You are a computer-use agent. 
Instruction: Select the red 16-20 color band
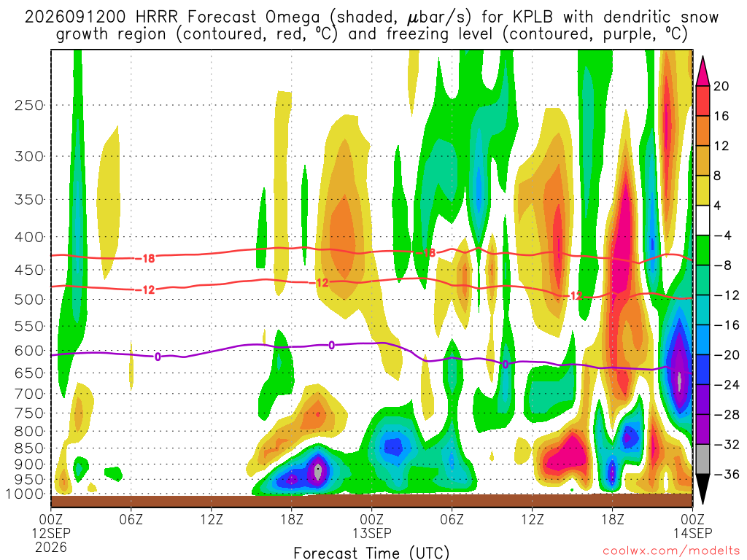pyautogui.click(x=703, y=101)
